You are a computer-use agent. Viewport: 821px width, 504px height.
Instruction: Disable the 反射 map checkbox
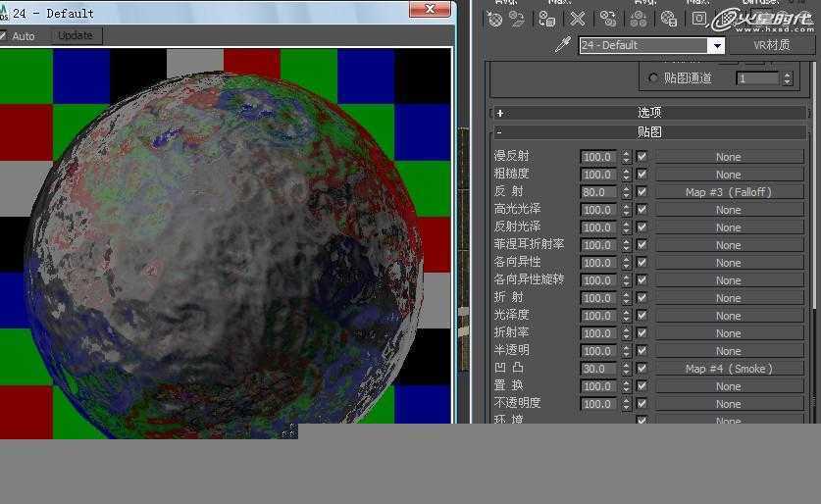pos(641,192)
